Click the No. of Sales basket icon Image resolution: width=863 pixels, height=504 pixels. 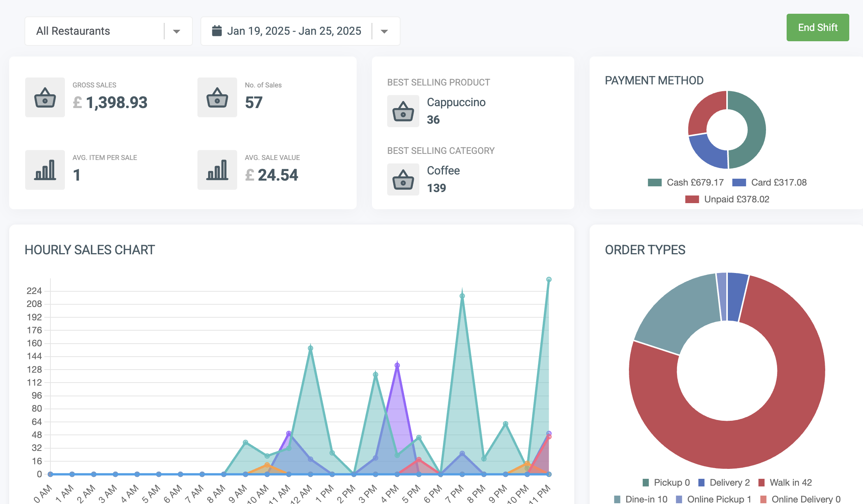tap(217, 97)
